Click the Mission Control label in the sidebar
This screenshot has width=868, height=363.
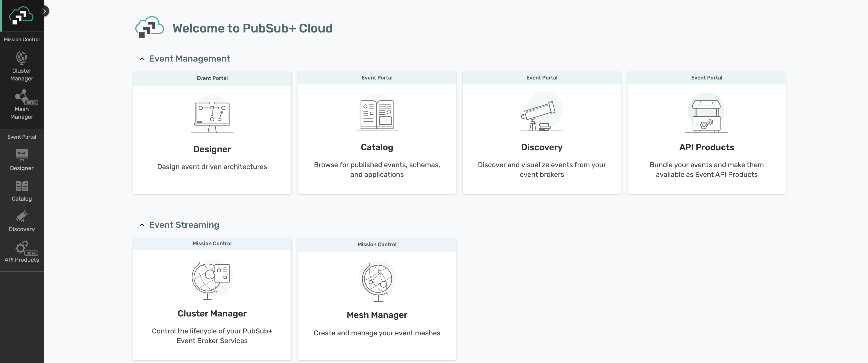[22, 39]
